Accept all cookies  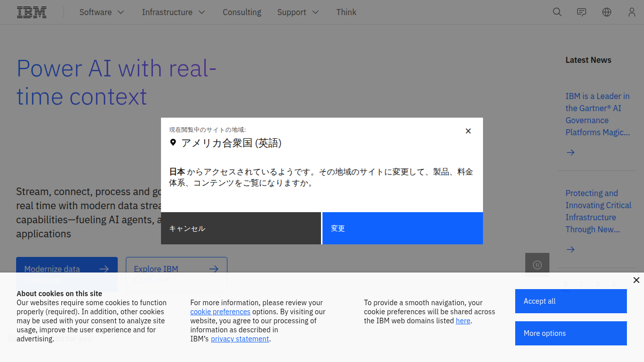click(571, 301)
